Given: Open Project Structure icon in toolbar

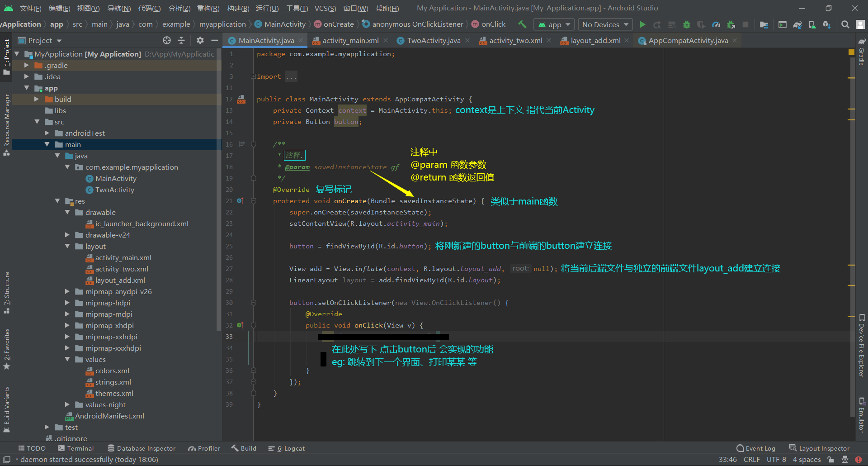Looking at the screenshot, I should coord(764,24).
